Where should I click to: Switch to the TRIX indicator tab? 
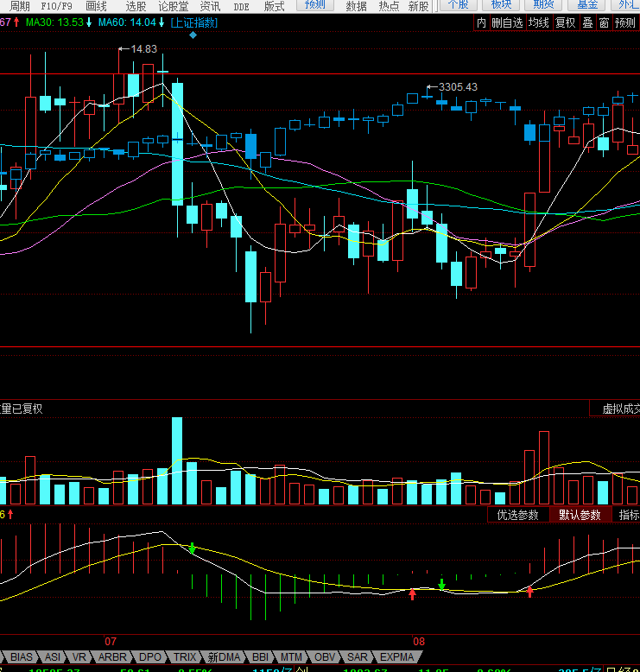pos(185,656)
